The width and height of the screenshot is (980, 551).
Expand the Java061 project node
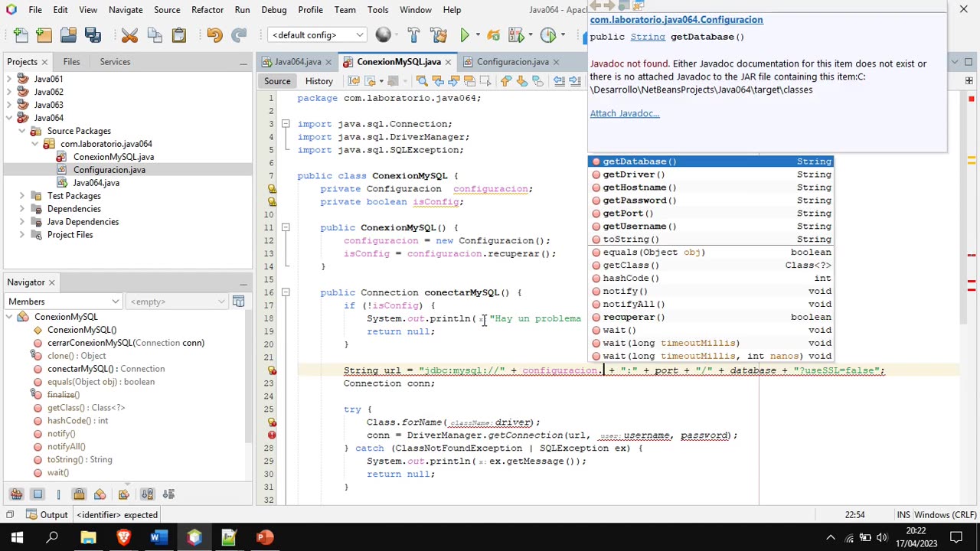9,79
